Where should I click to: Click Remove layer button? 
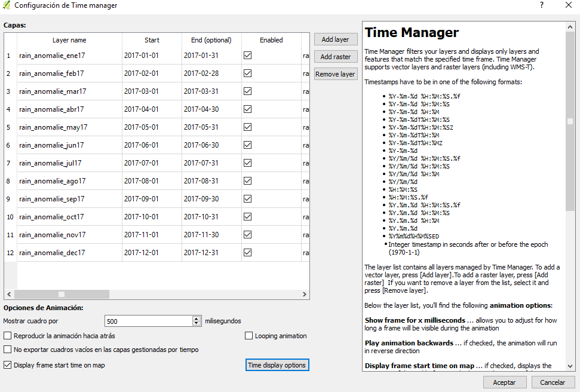pos(336,74)
